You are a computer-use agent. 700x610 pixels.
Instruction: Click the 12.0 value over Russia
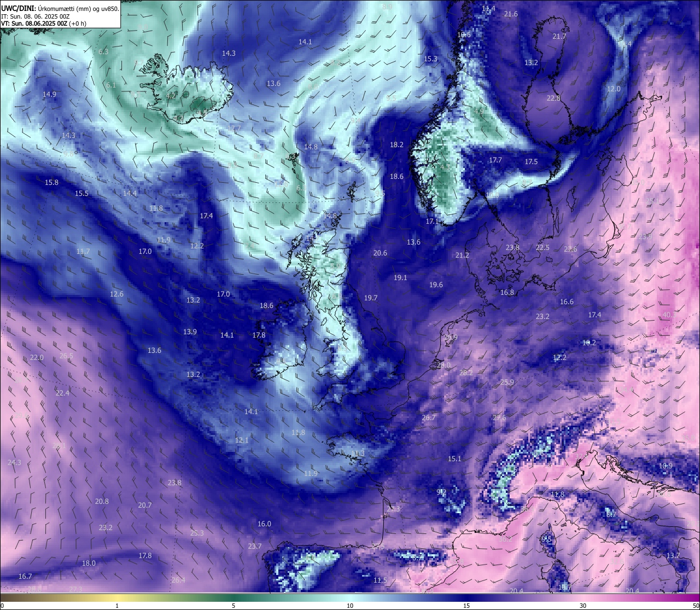tap(614, 89)
